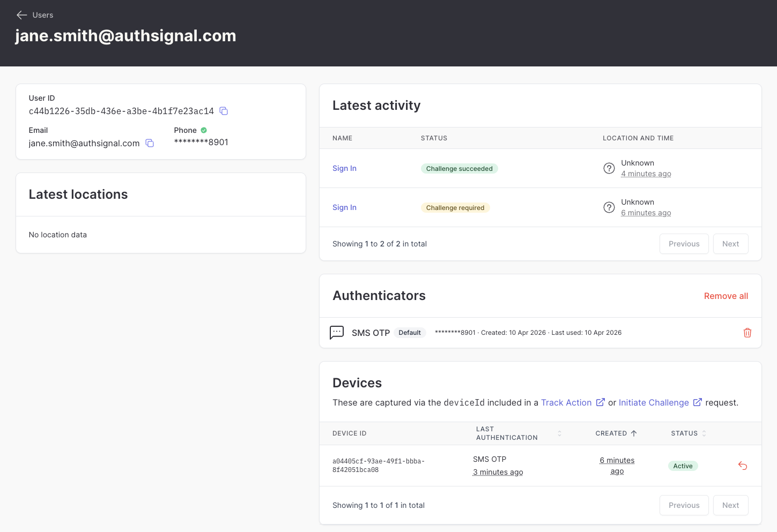Click the SMS OTP chat bubble icon
Viewport: 777px width, 532px height.
pos(337,333)
